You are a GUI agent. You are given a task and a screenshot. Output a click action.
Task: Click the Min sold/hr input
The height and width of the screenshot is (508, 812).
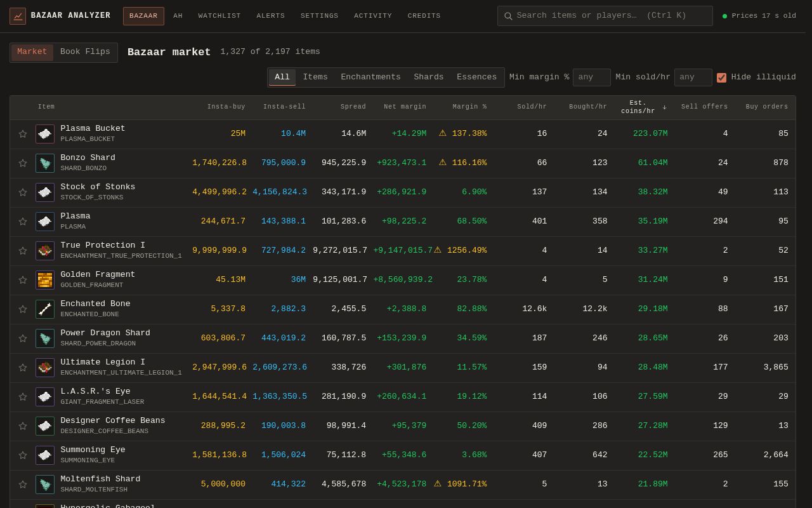[693, 77]
